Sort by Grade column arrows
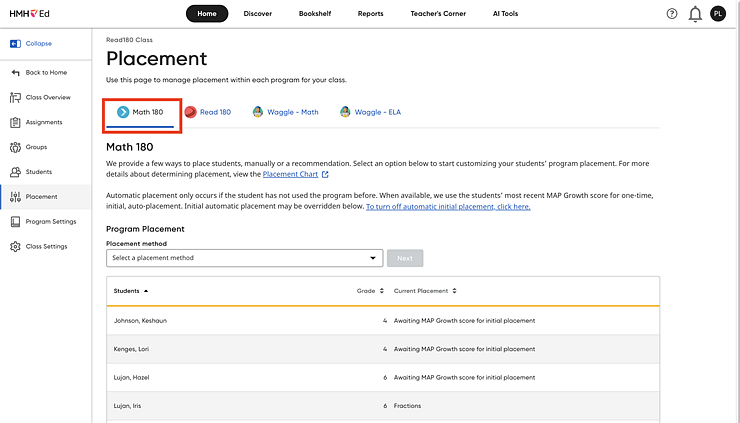This screenshot has height=423, width=740. click(x=381, y=291)
